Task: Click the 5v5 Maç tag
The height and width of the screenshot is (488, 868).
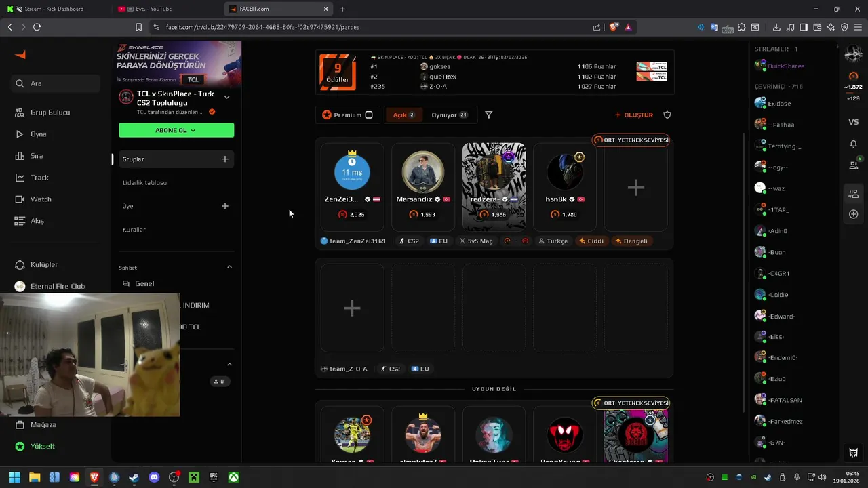Action: click(x=476, y=241)
